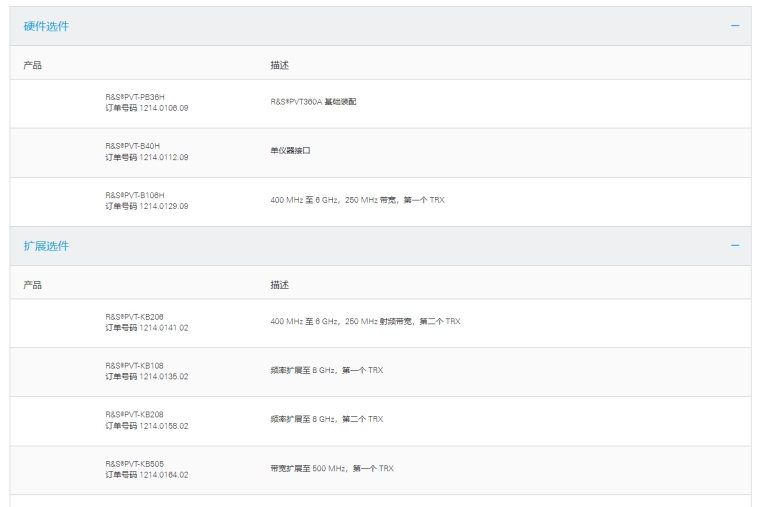The image size is (760, 507).
Task: Click the 单仪器接口 description text
Action: (291, 151)
